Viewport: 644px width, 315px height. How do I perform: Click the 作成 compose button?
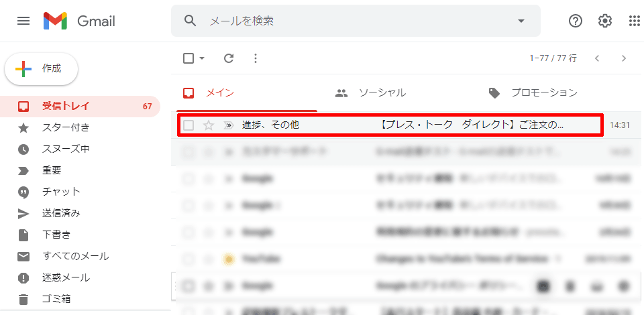click(x=42, y=68)
